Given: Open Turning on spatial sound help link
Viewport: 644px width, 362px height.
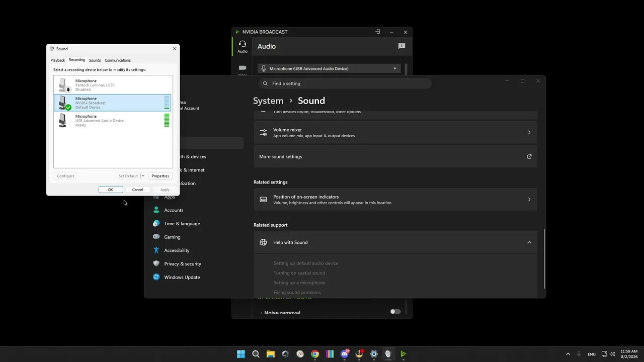Looking at the screenshot, I should (299, 273).
